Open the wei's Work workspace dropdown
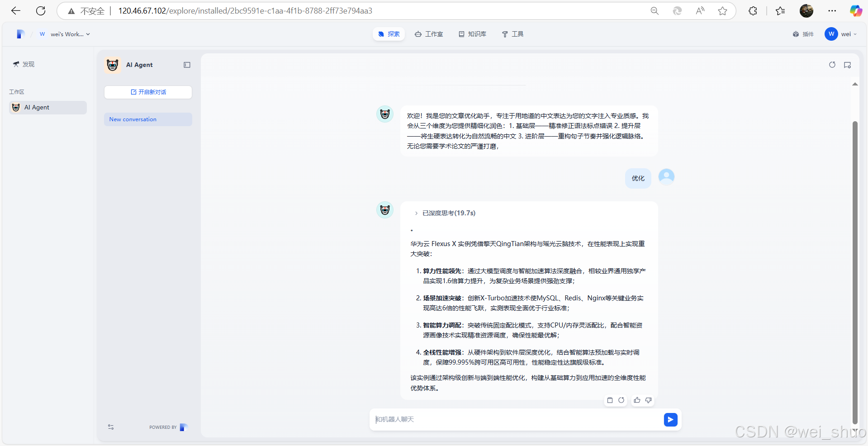 coord(65,34)
